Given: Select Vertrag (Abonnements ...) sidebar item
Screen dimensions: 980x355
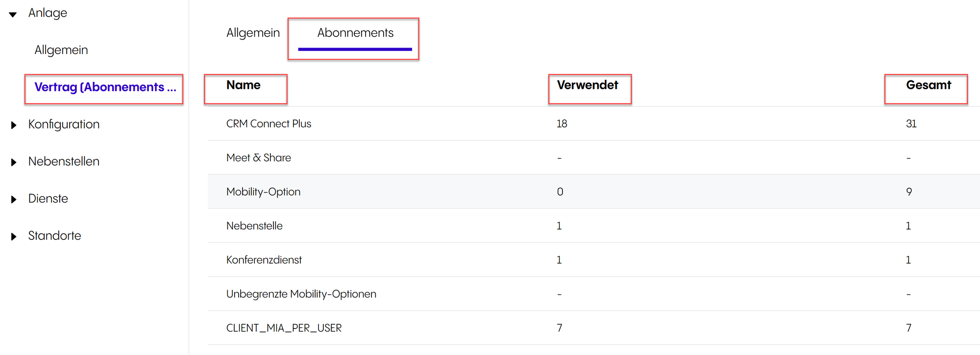Looking at the screenshot, I should [x=105, y=87].
